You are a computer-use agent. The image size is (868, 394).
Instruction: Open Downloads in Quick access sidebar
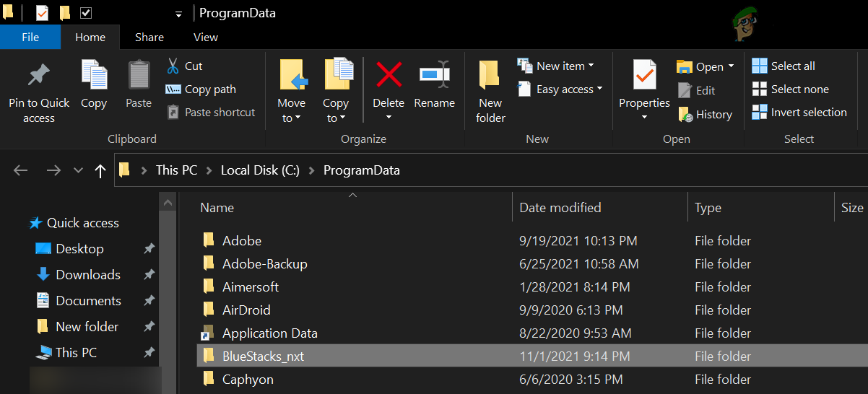point(87,275)
